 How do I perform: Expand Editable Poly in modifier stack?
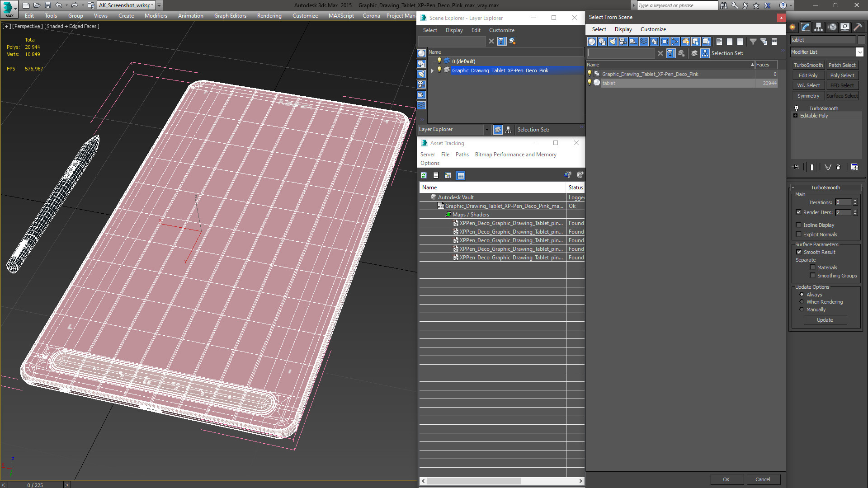[x=796, y=116]
